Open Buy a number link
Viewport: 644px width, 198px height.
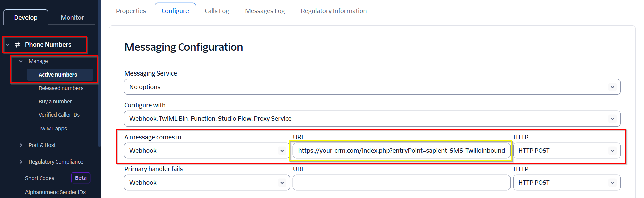(55, 101)
